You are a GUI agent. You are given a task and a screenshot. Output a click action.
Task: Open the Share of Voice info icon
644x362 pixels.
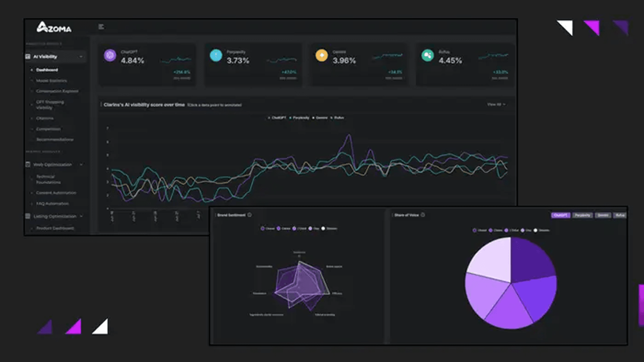pyautogui.click(x=423, y=215)
